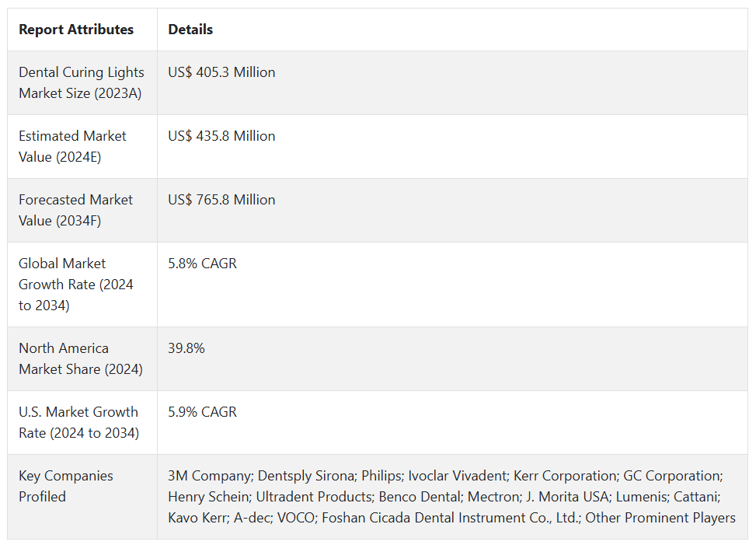Click the US$ 405.3 Million value

point(221,72)
